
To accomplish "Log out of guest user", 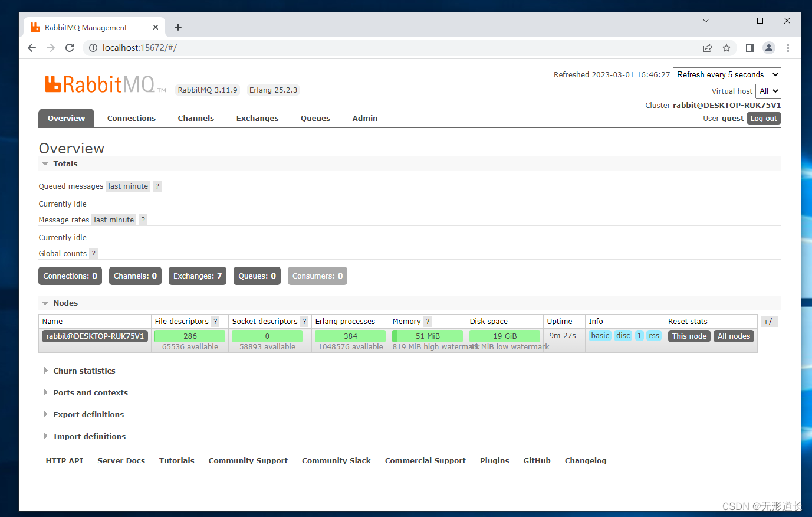I will [764, 118].
